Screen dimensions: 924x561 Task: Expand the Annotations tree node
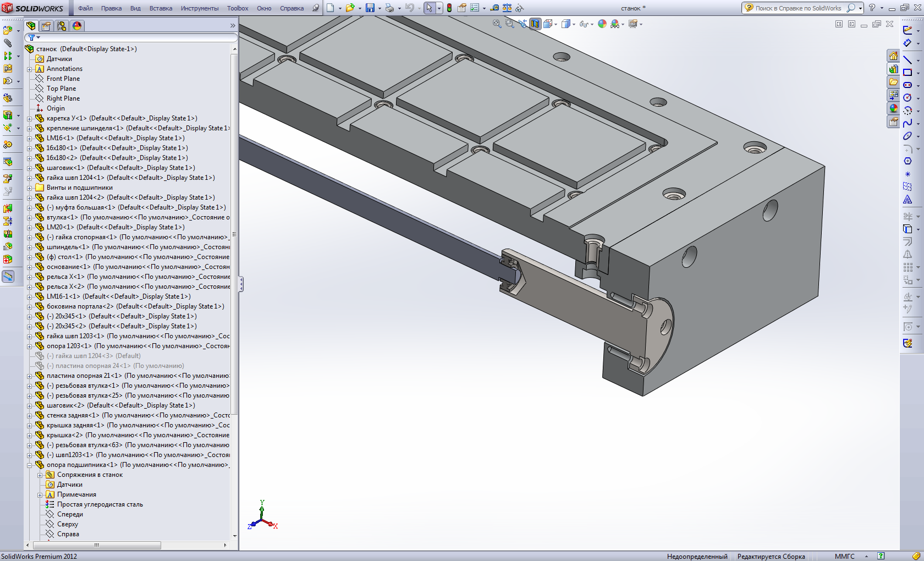[30, 69]
